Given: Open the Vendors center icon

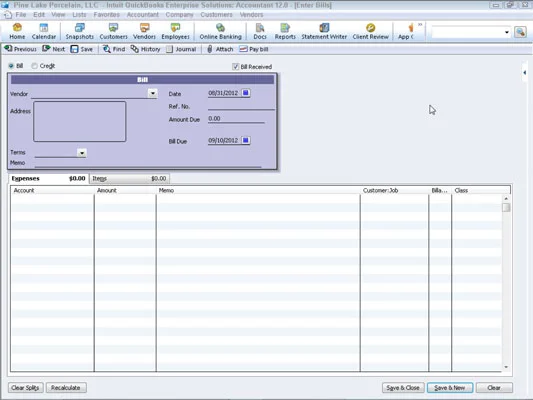Looking at the screenshot, I should (144, 31).
